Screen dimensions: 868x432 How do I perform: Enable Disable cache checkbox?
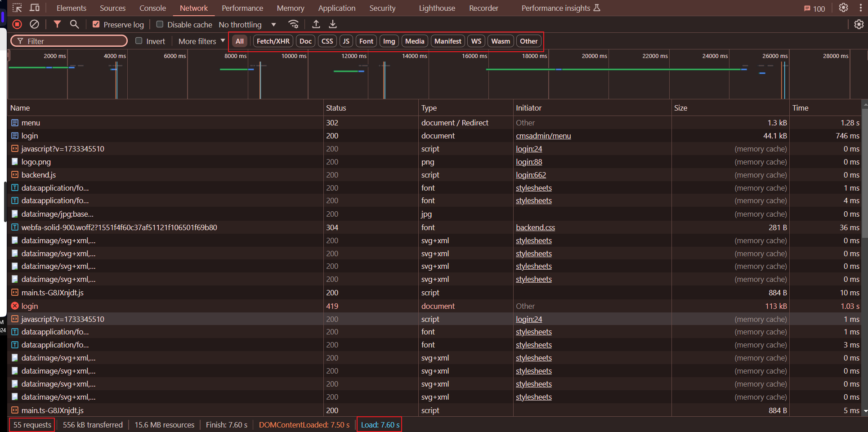(x=160, y=24)
